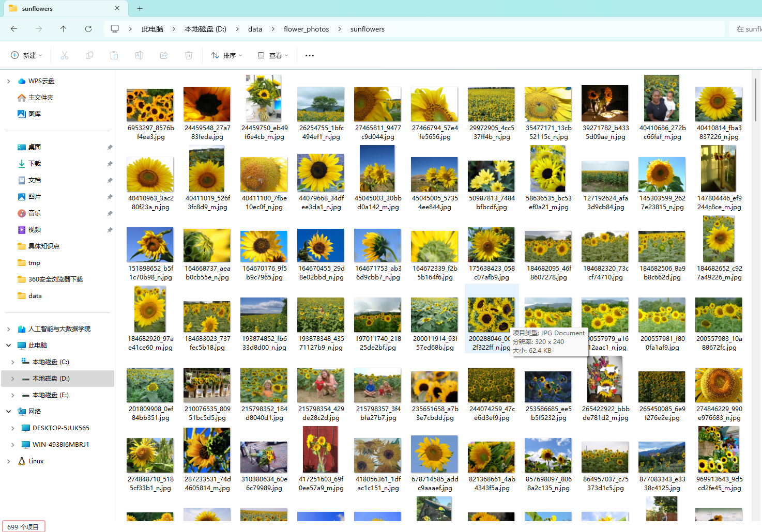Select thumbnail 417251603_69f0ee57a9_m.jpg
Screen dimensions: 762x532
(x=321, y=449)
